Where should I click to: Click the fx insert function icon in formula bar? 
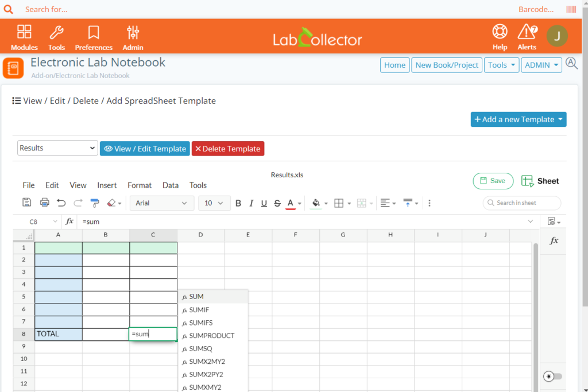(69, 222)
